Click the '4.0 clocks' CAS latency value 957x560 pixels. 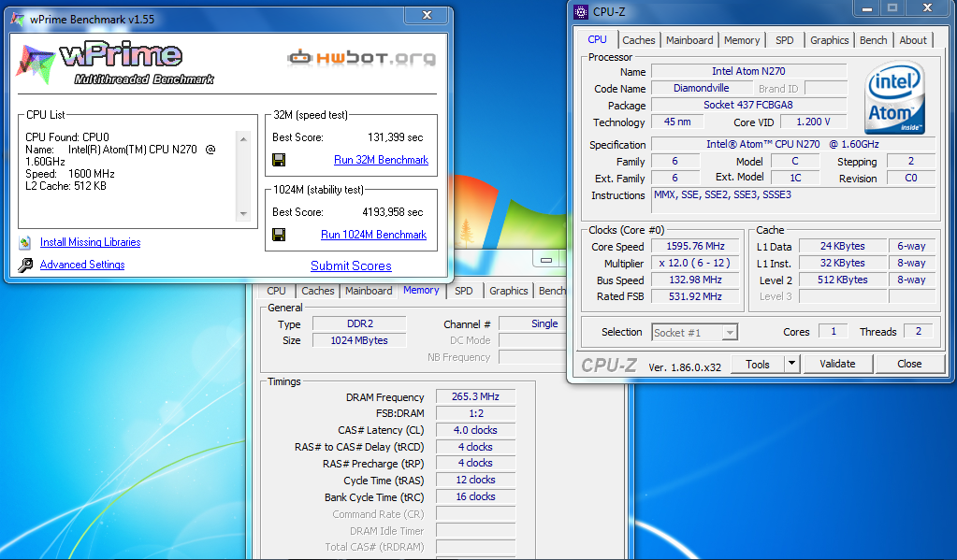pos(475,430)
